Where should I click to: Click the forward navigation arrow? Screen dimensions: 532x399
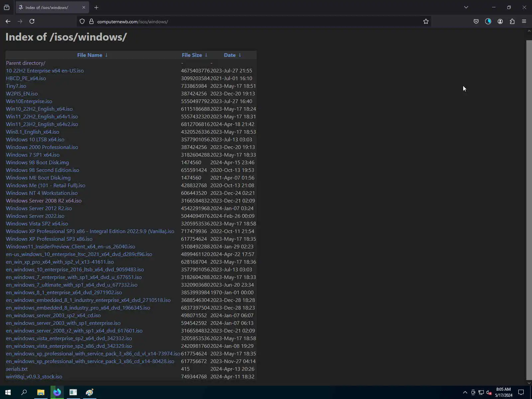tap(20, 21)
